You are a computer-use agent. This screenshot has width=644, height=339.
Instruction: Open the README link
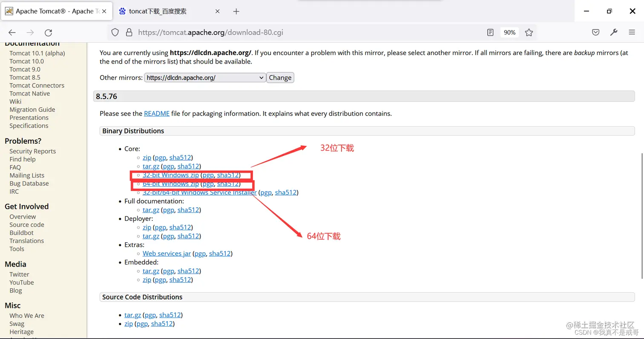157,114
